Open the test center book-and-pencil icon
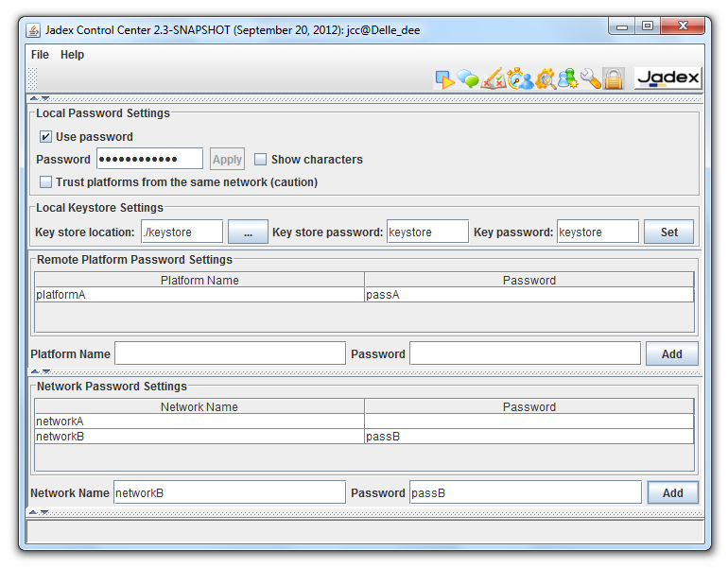This screenshot has height=568, width=728. tap(494, 79)
